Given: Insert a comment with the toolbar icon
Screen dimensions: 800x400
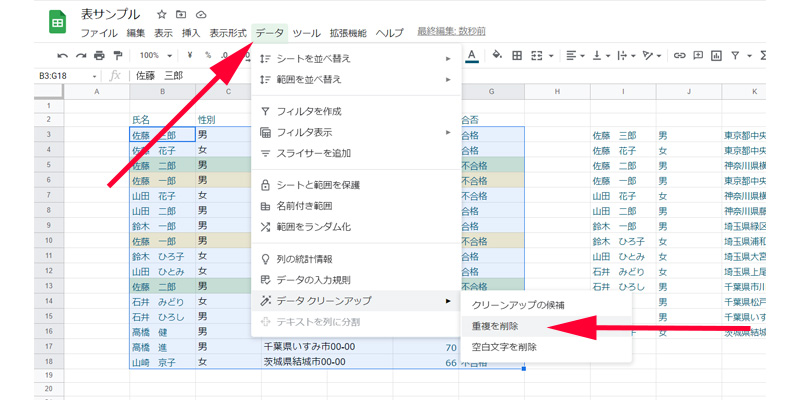Looking at the screenshot, I should click(697, 55).
